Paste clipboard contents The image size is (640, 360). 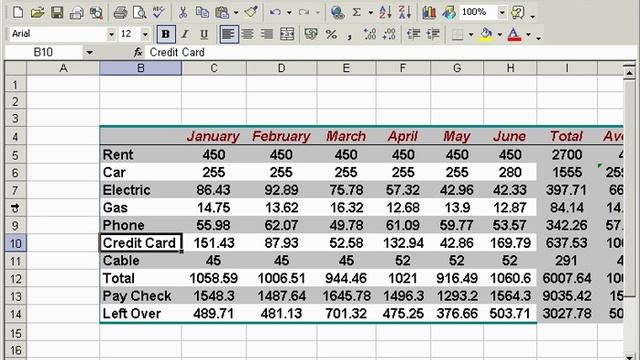tap(222, 13)
